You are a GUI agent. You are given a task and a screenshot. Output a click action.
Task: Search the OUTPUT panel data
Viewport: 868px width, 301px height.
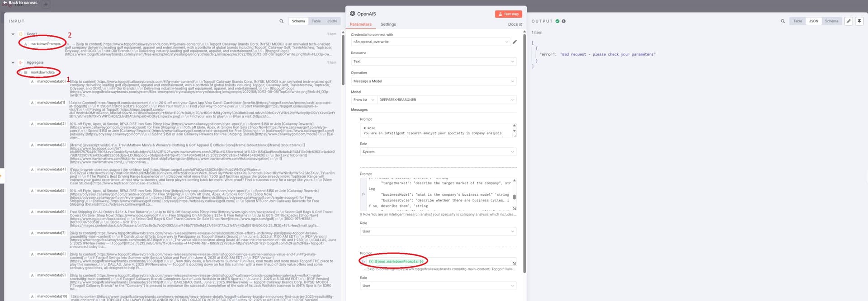pyautogui.click(x=783, y=21)
